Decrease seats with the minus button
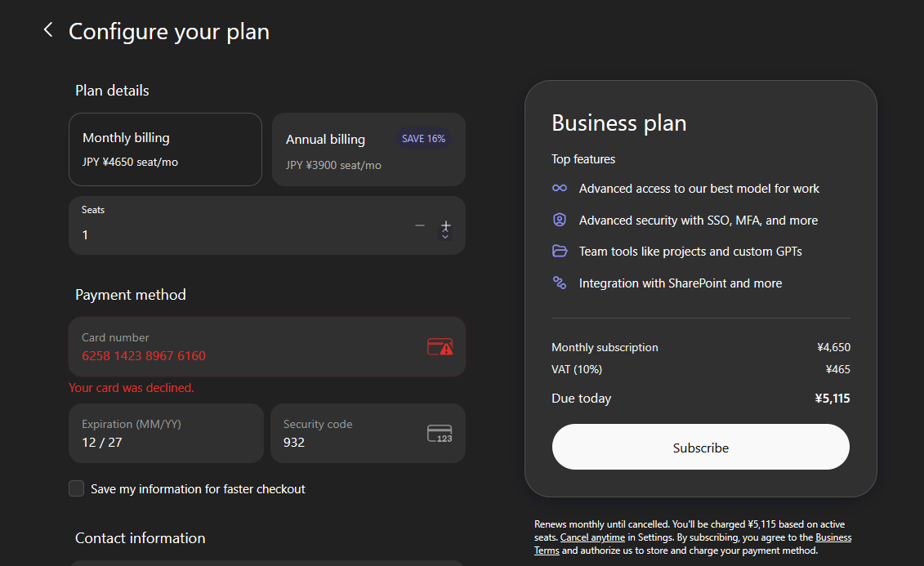This screenshot has width=924, height=566. (x=420, y=225)
